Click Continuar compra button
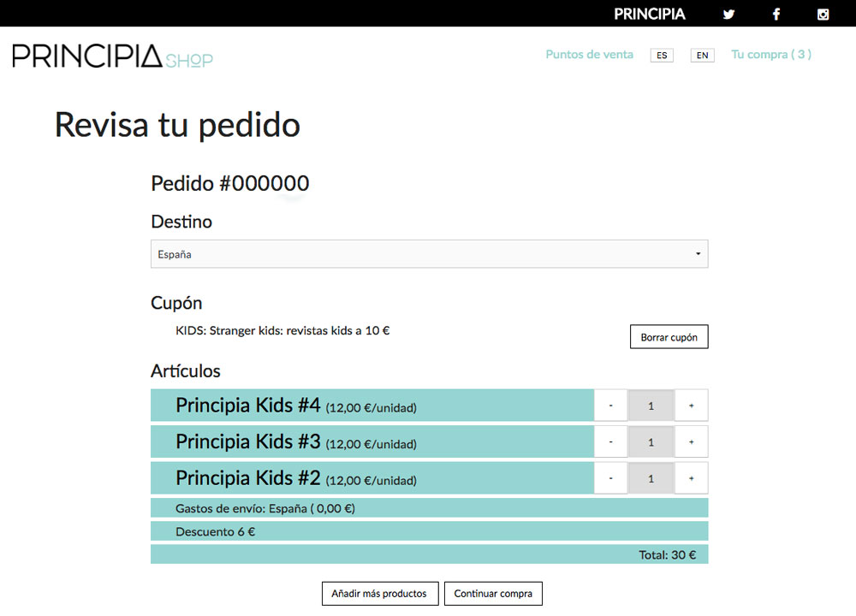The height and width of the screenshot is (616, 856). (493, 593)
